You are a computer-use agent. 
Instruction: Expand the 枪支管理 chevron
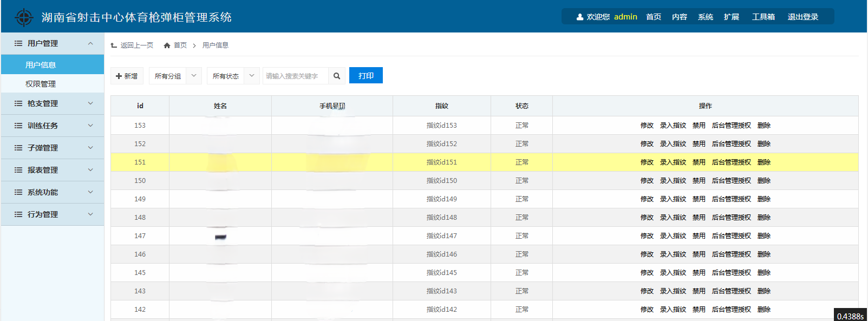point(90,103)
